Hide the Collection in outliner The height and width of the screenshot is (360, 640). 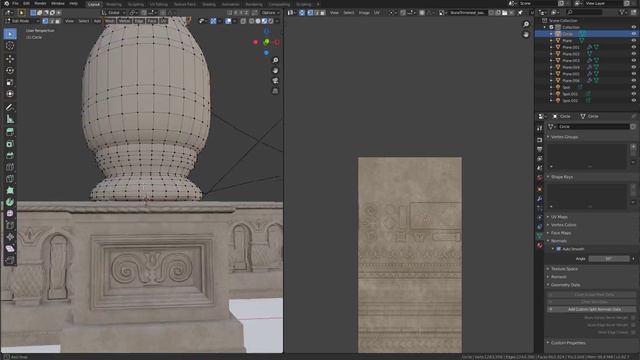(634, 27)
